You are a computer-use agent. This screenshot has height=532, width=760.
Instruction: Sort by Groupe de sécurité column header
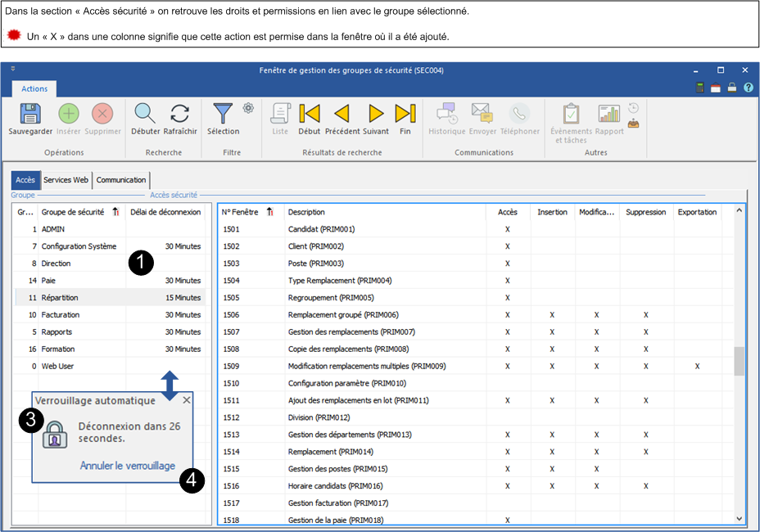73,212
